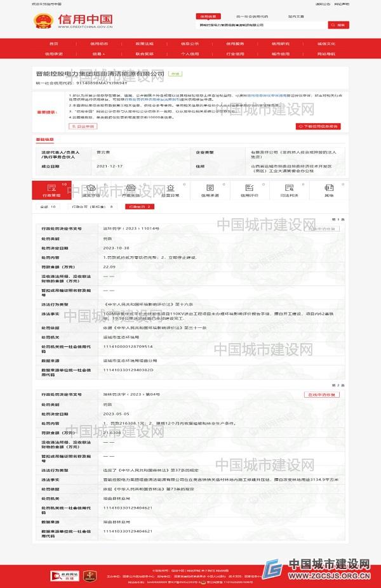Click the red 搜索 search button
Image resolution: width=381 pixels, height=588 pixels.
click(338, 25)
